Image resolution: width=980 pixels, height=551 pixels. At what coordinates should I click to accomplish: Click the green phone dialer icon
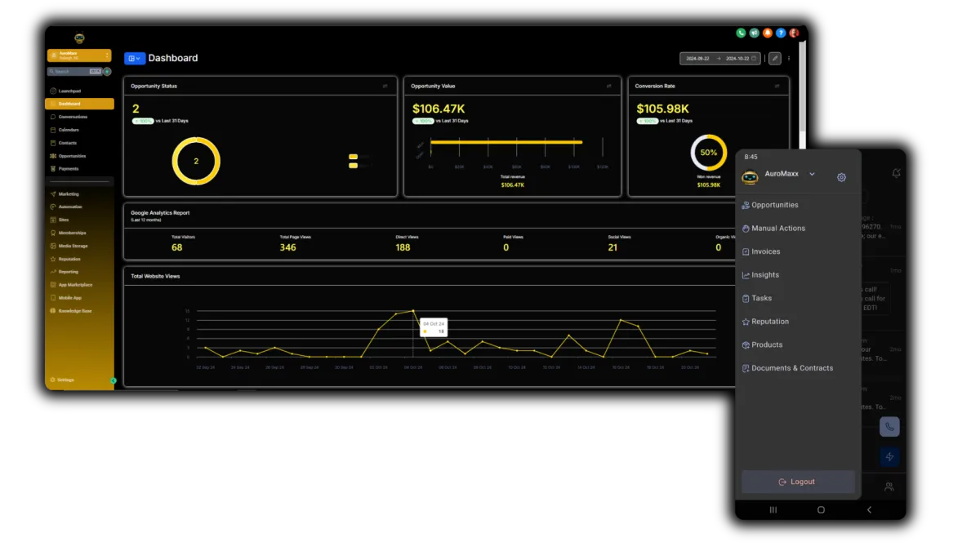pyautogui.click(x=742, y=33)
